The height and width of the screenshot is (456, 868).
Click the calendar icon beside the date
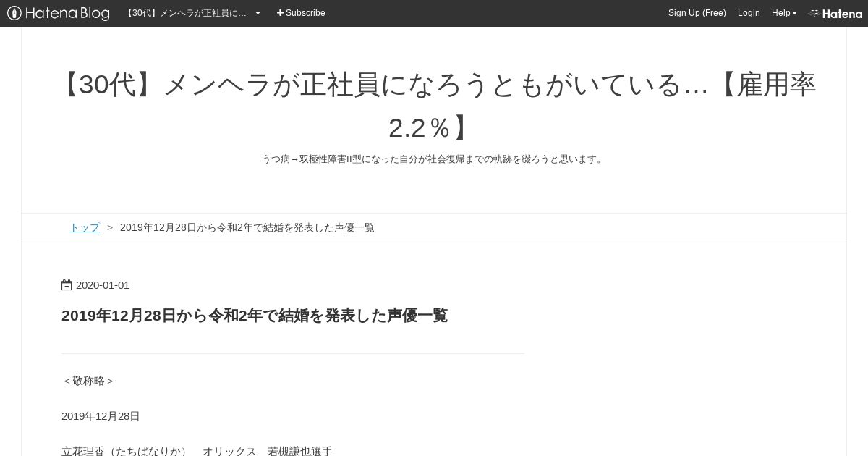[67, 285]
